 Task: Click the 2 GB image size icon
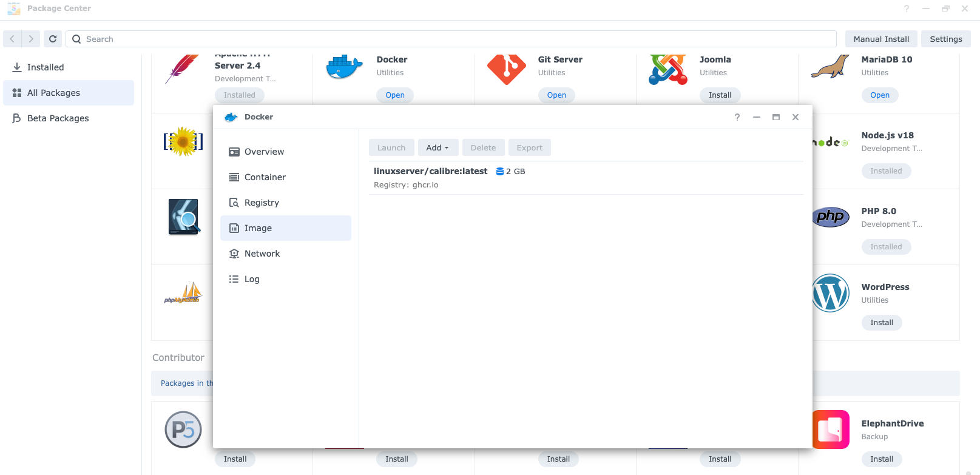point(500,172)
